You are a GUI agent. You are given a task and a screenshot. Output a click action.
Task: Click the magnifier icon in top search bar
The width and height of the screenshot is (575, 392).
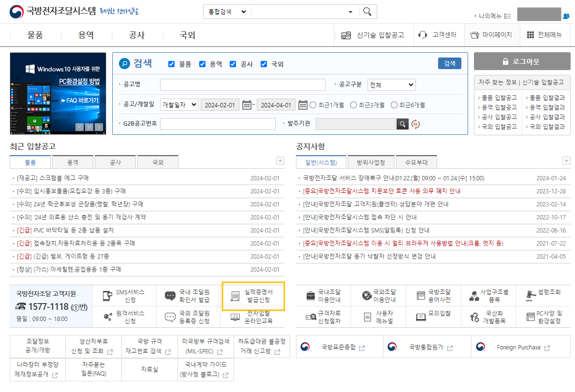367,11
